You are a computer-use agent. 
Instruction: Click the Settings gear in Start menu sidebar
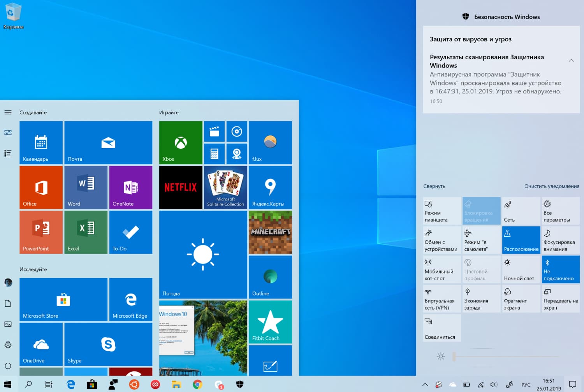coord(8,345)
